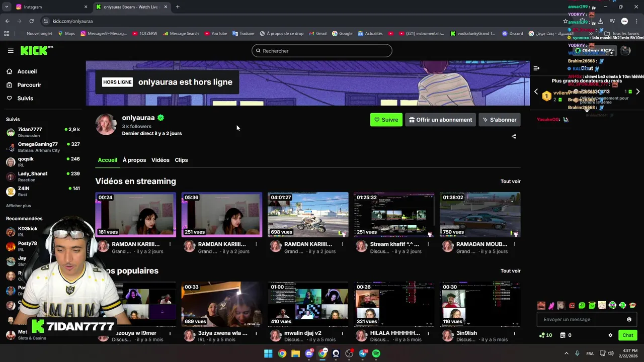Click onlyauraa profile avatar picture

pos(106,125)
